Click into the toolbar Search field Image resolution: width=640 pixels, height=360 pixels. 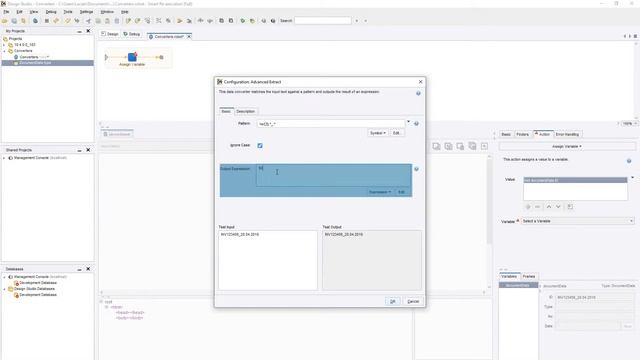coord(322,20)
